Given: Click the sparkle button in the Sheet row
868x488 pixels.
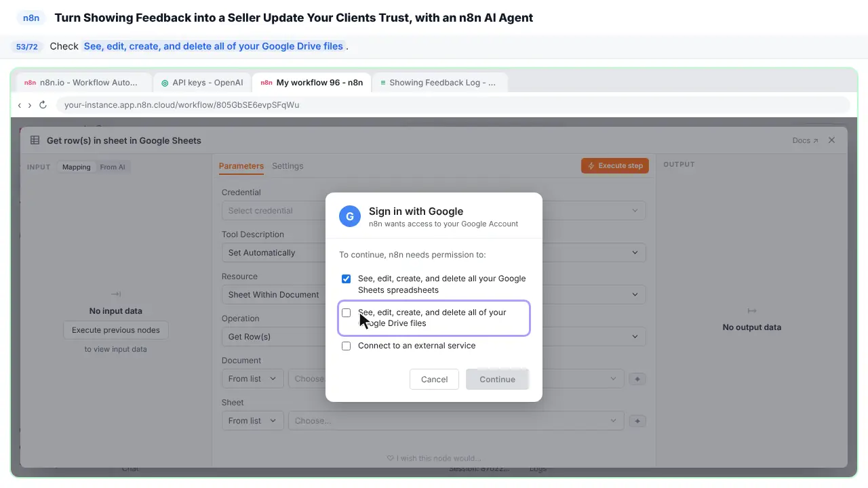Looking at the screenshot, I should click(637, 421).
